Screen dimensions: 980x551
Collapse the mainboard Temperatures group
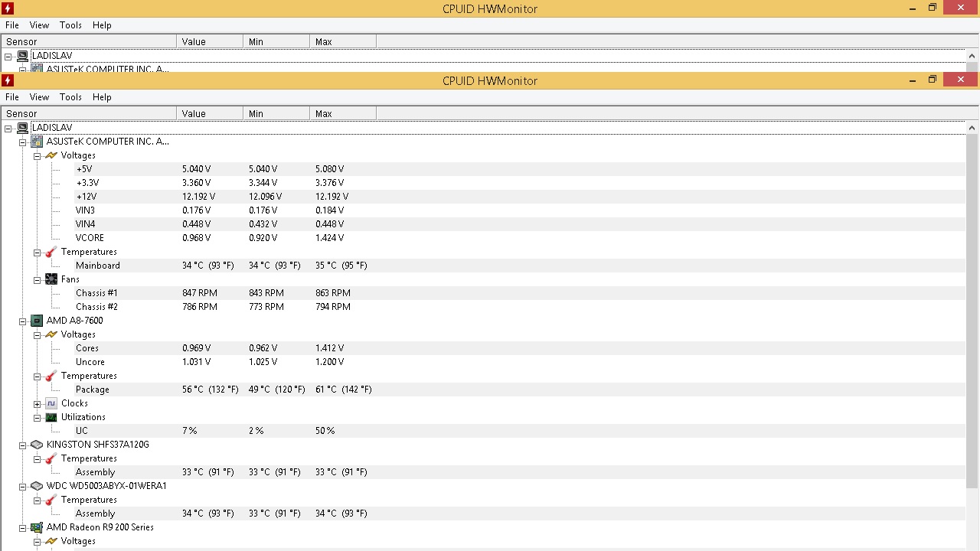[37, 252]
